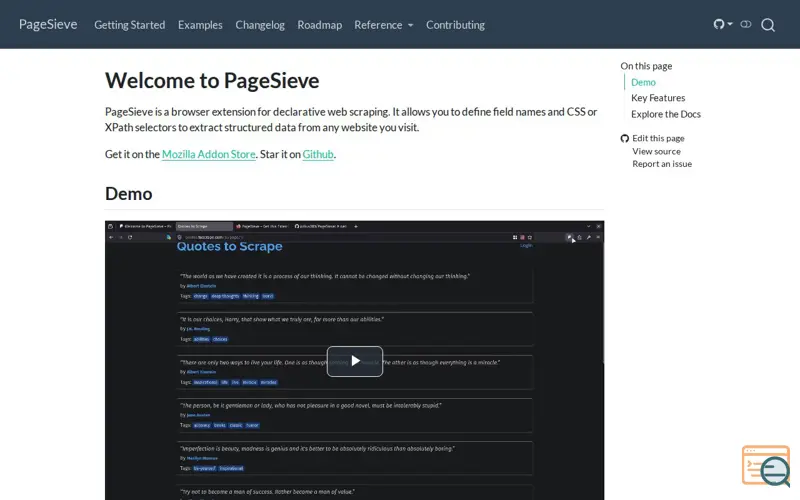Click the Demo section heading
The height and width of the screenshot is (500, 800).
tap(129, 194)
